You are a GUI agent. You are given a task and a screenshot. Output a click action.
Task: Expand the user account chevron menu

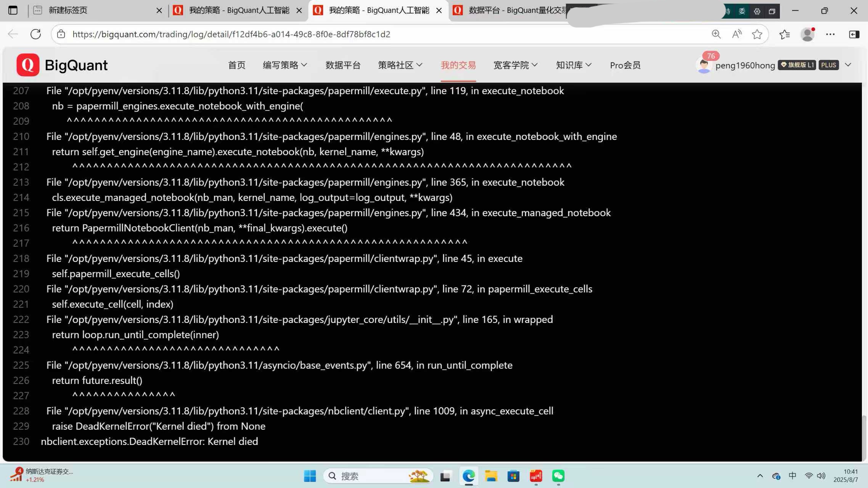click(x=848, y=65)
